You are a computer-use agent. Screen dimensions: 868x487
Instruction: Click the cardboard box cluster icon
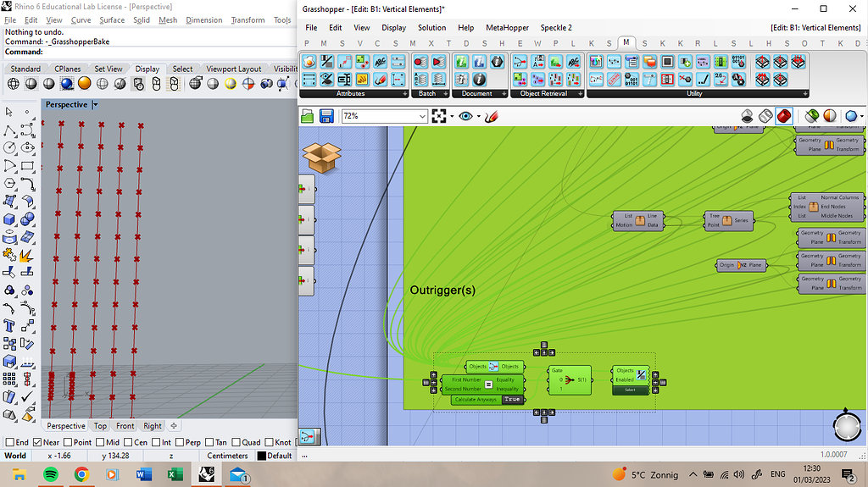pos(321,156)
